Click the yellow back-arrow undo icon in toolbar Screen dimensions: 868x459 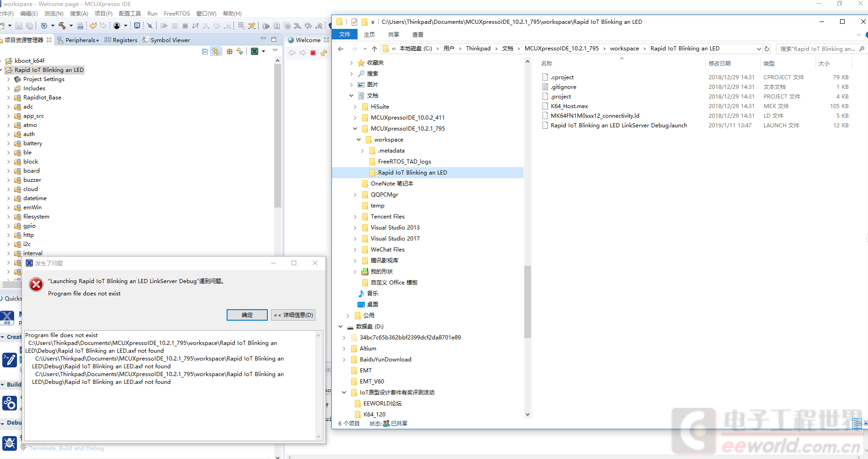[x=93, y=26]
